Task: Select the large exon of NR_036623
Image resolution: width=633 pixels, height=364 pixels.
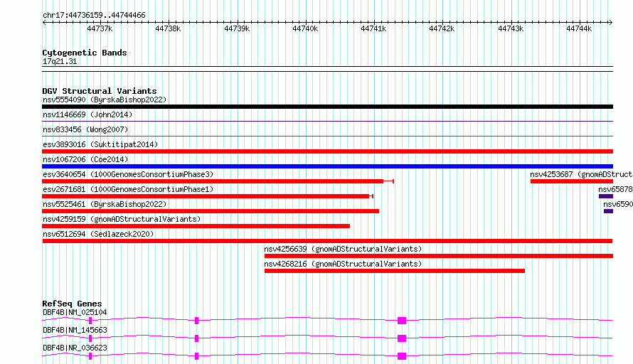Action: [402, 356]
